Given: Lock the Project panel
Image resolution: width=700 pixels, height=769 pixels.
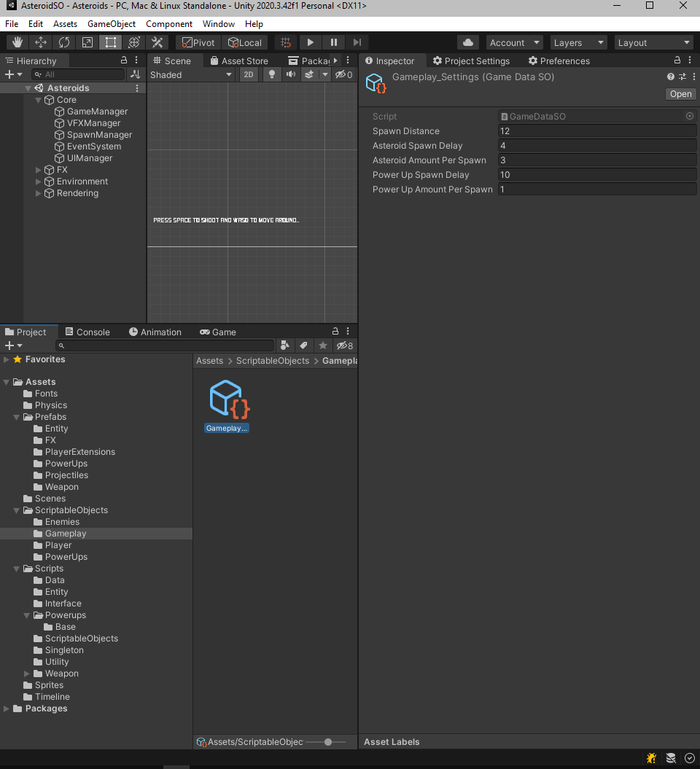Looking at the screenshot, I should [335, 331].
